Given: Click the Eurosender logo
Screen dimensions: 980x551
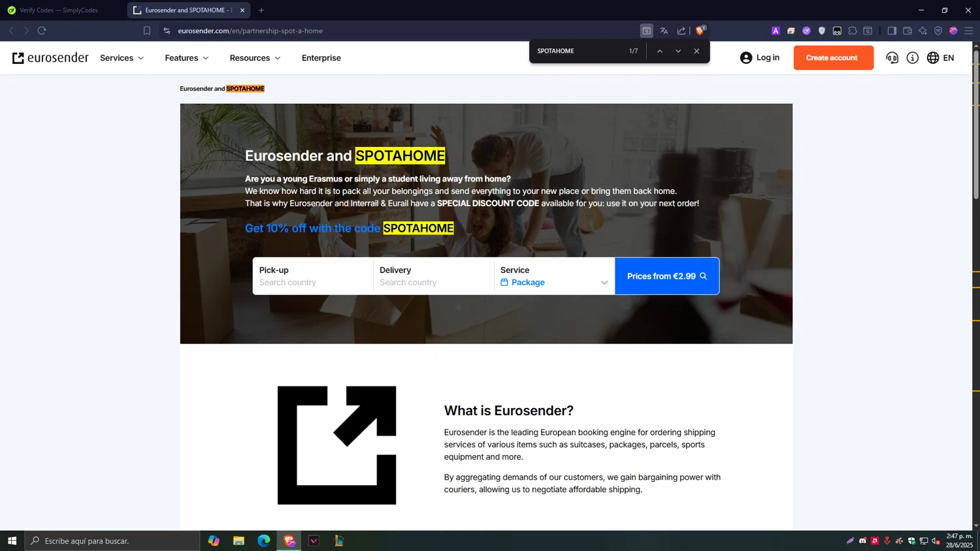Looking at the screenshot, I should point(50,57).
